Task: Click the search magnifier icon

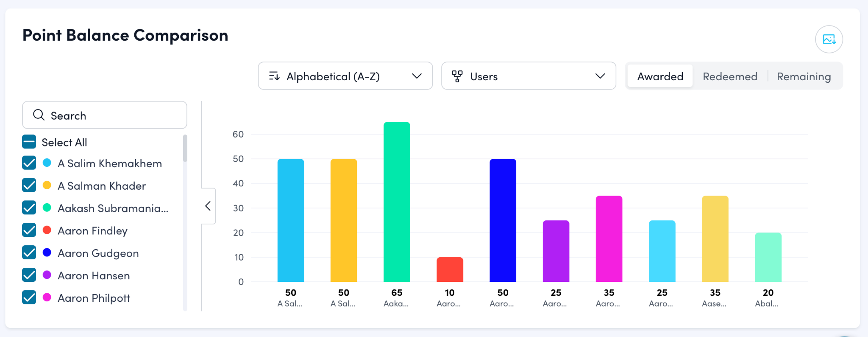Action: pyautogui.click(x=39, y=115)
